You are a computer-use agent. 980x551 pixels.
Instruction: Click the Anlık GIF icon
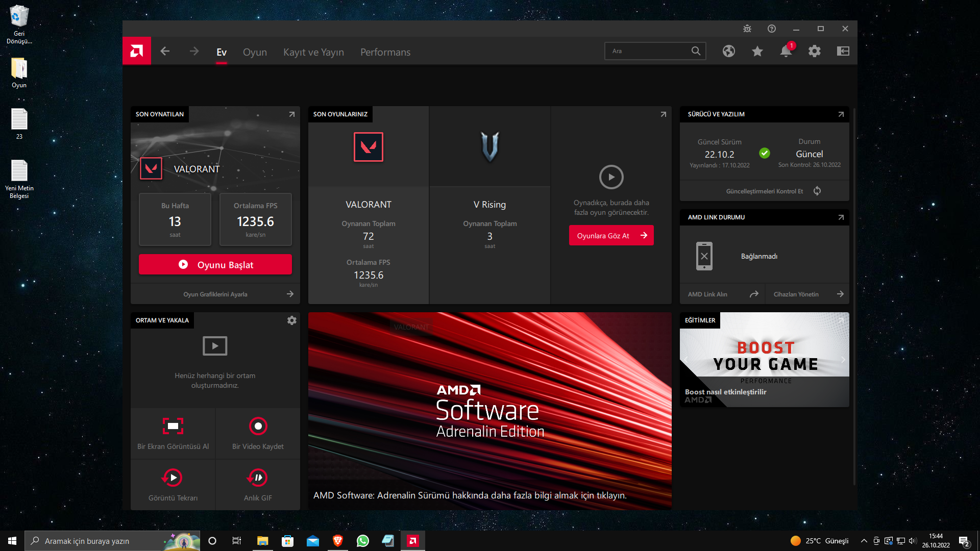(258, 478)
